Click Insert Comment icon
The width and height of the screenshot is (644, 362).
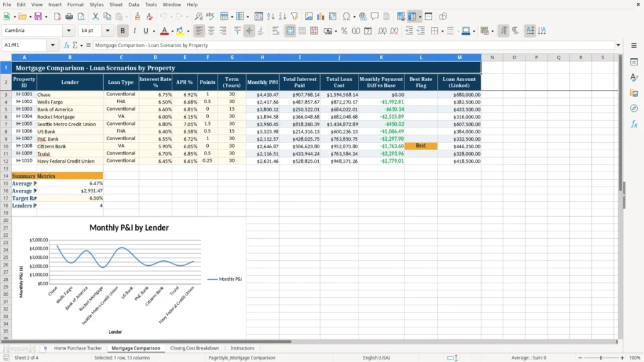tap(375, 16)
